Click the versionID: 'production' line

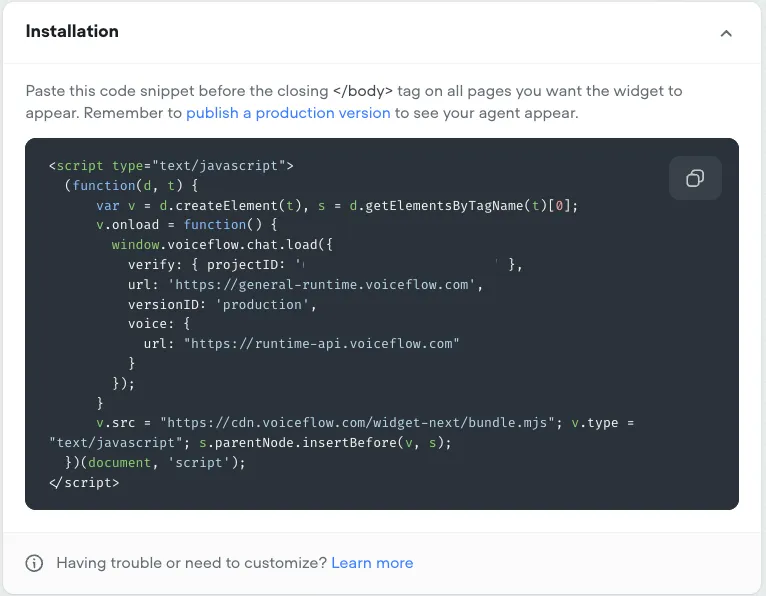point(222,304)
